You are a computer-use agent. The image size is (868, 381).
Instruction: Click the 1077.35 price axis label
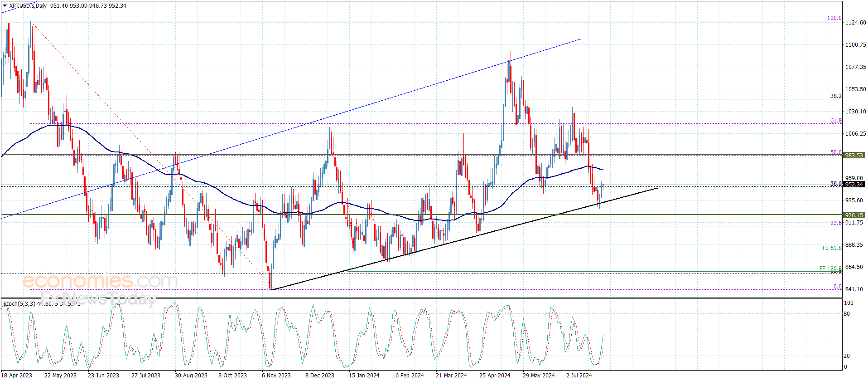(856, 67)
